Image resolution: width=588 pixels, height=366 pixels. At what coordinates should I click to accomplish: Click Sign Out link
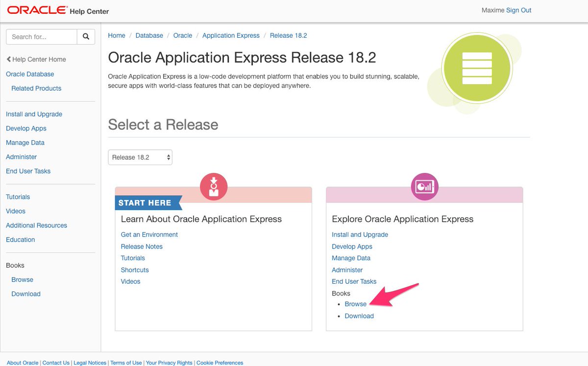519,10
